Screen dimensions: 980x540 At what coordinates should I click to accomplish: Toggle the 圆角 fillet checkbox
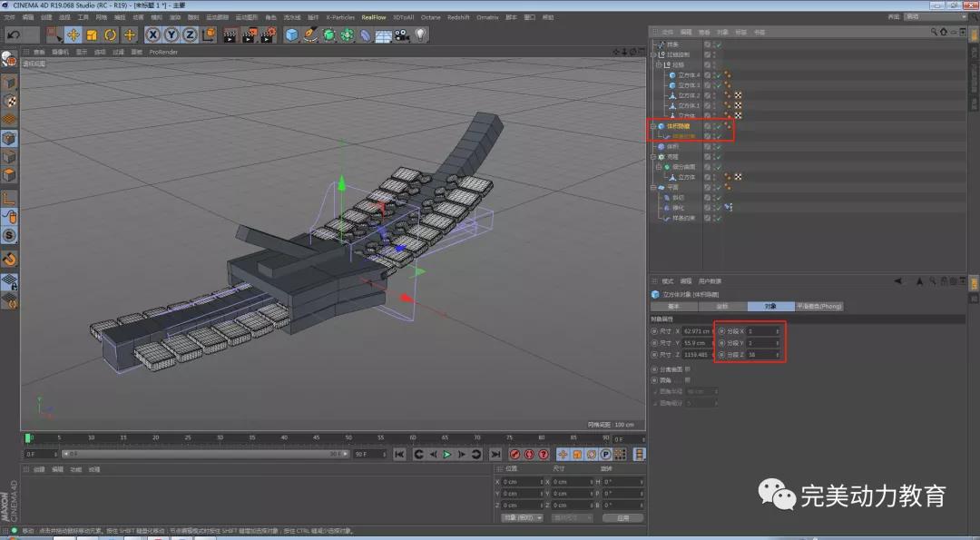(x=688, y=380)
